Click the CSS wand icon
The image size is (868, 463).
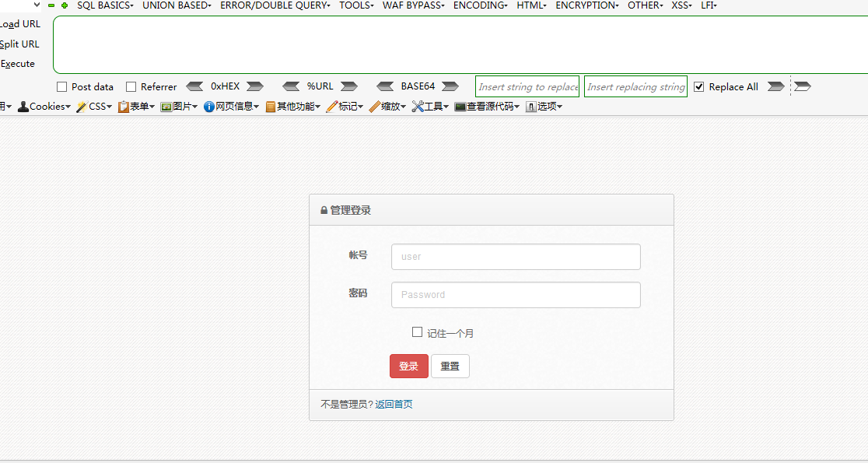pos(82,107)
